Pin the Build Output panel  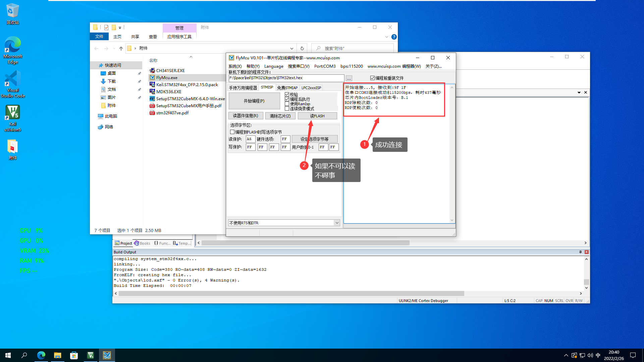click(580, 252)
